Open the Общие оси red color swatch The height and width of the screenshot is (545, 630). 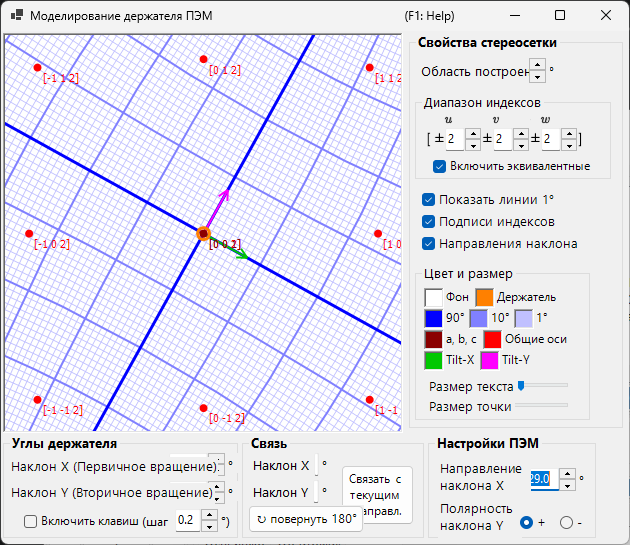(x=493, y=339)
